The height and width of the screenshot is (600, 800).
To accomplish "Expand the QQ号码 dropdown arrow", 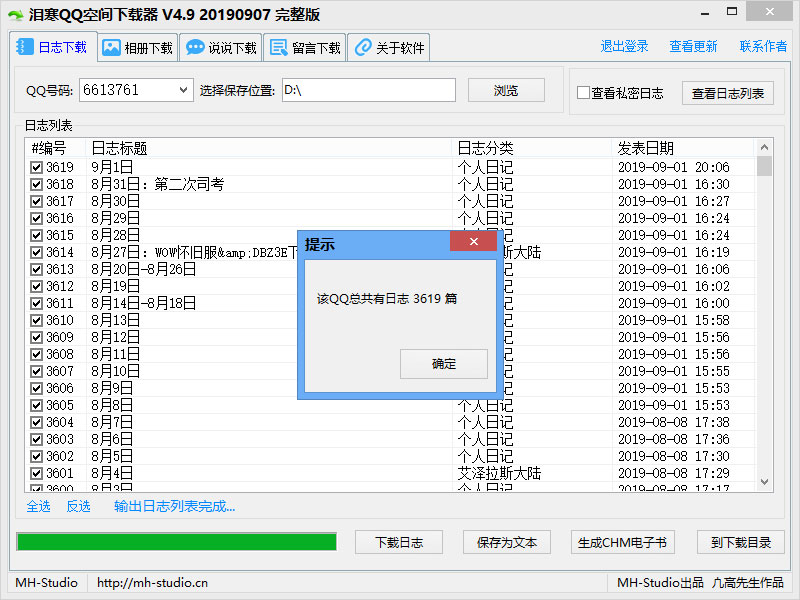I will tap(183, 90).
